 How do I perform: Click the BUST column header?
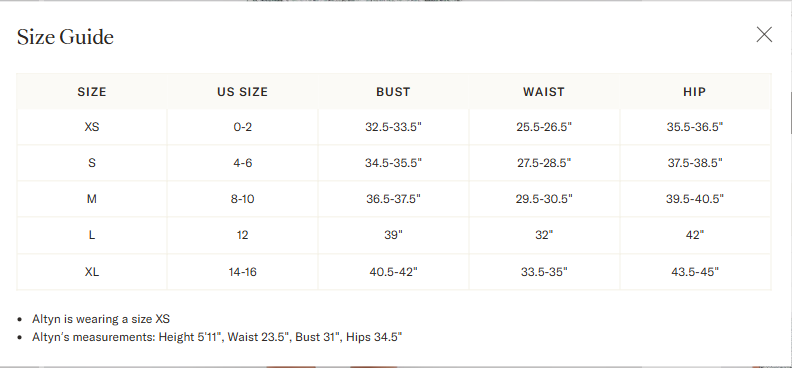(x=393, y=92)
